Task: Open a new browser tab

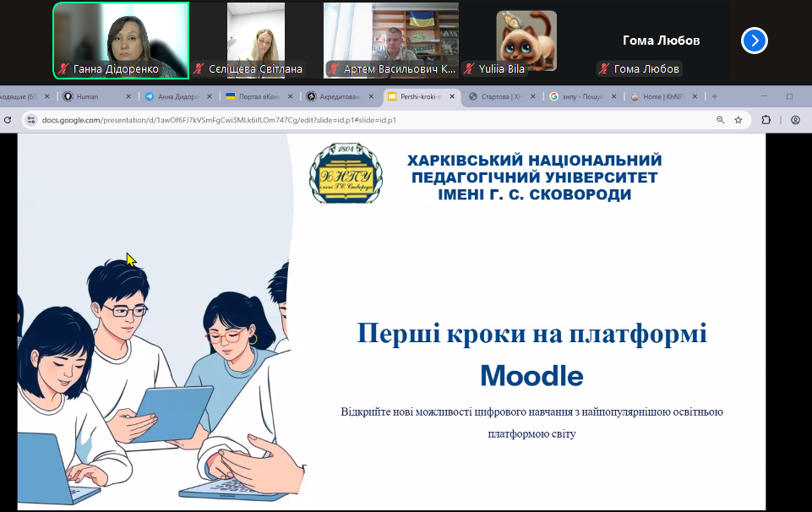Action: click(x=715, y=96)
